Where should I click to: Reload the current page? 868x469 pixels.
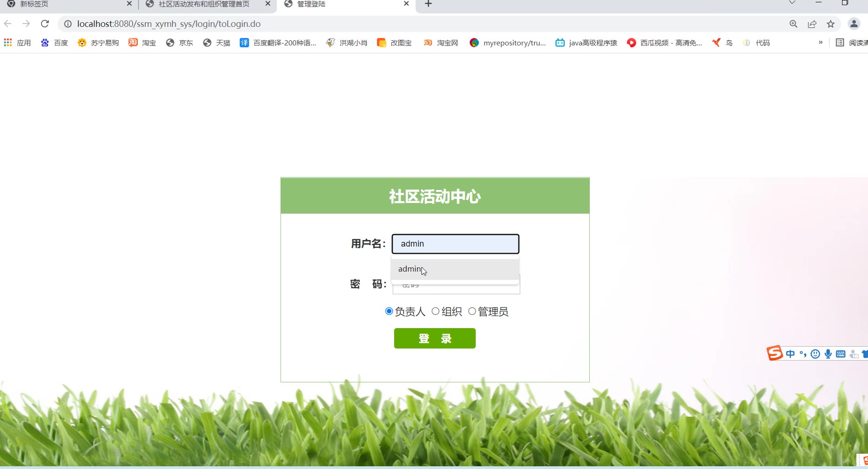click(x=45, y=24)
